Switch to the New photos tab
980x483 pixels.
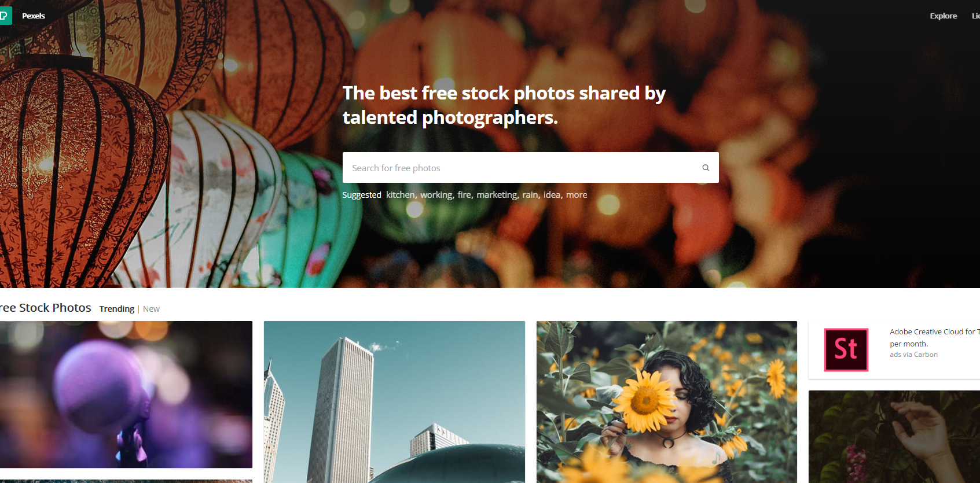coord(151,309)
